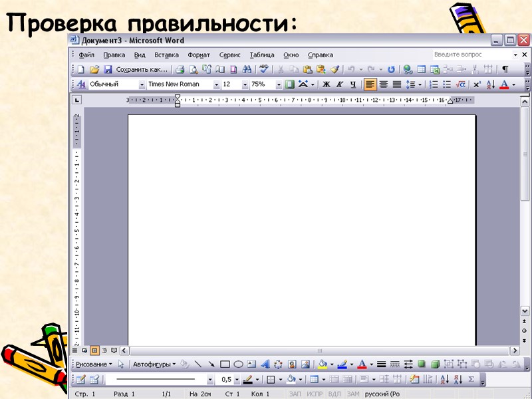Click the Select Objects pointer icon
The image size is (532, 399).
coord(121,364)
